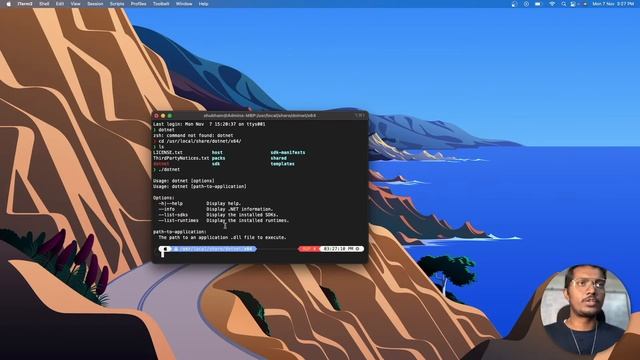
Task: Open the Apple menu
Action: [x=8, y=4]
